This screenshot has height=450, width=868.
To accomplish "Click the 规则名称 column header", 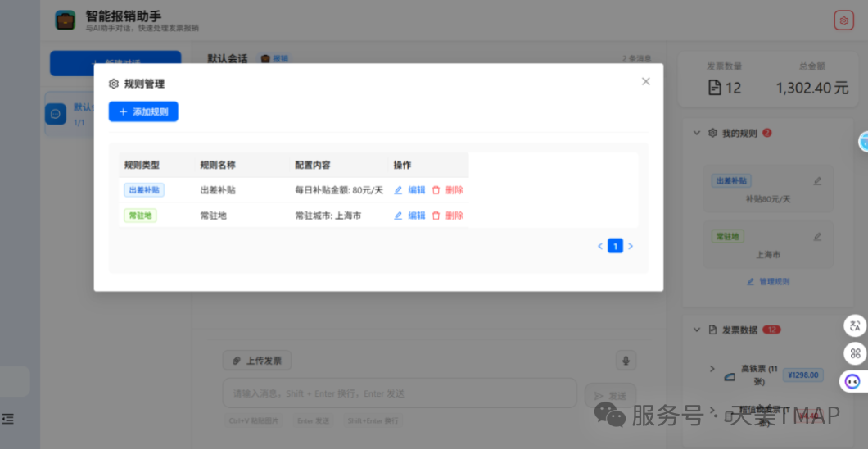I will pyautogui.click(x=218, y=165).
